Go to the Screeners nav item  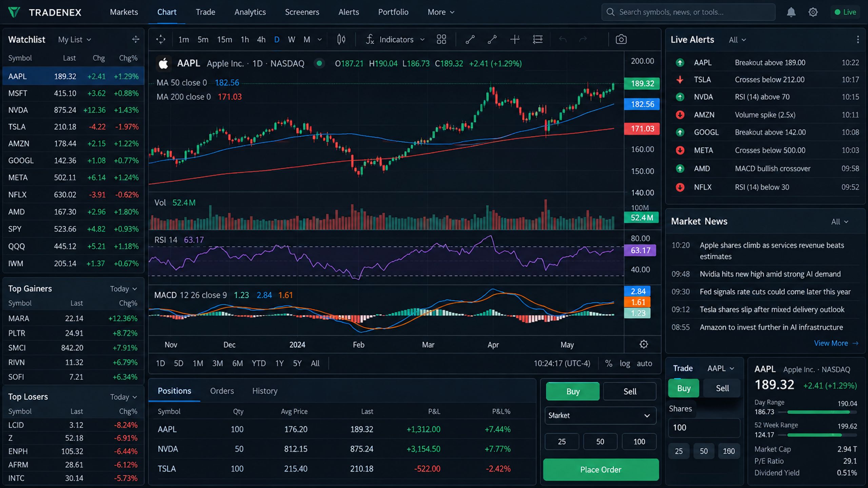coord(302,12)
